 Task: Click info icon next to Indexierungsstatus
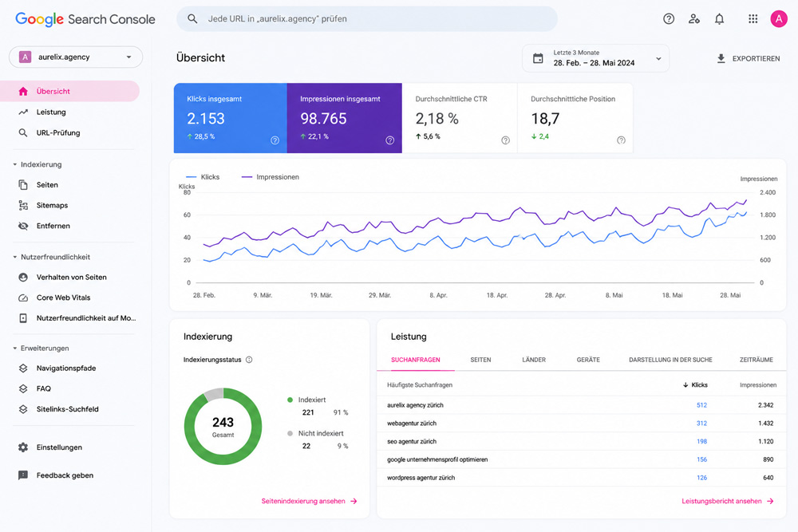point(249,360)
